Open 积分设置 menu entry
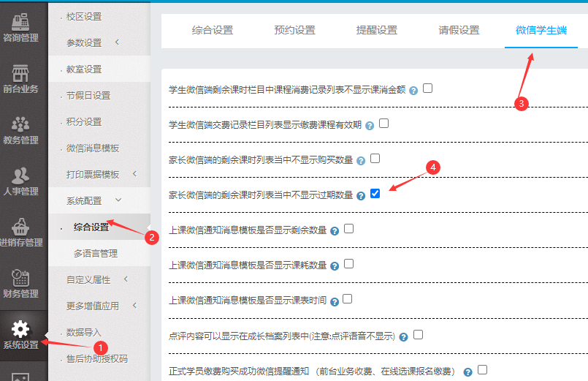This screenshot has width=588, height=381. point(84,122)
